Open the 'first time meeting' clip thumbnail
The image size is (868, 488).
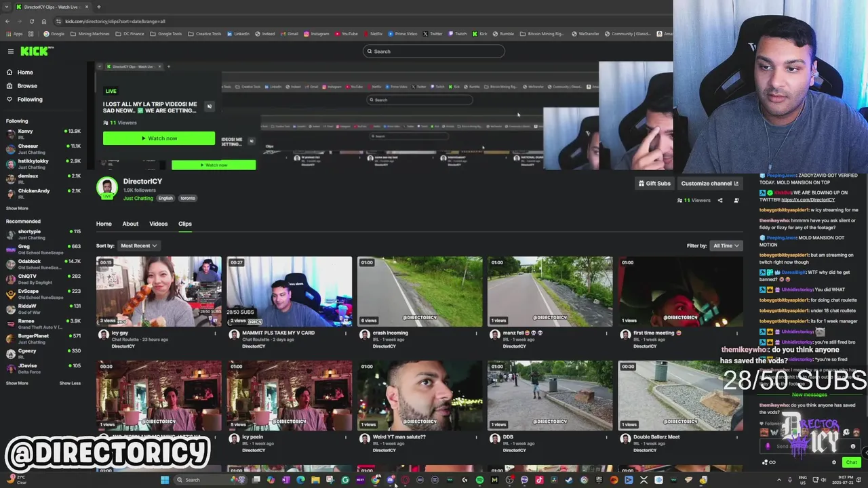pyautogui.click(x=680, y=291)
